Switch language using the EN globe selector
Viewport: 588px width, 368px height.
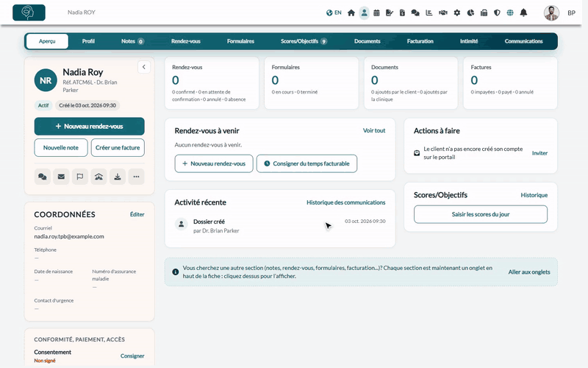334,13
